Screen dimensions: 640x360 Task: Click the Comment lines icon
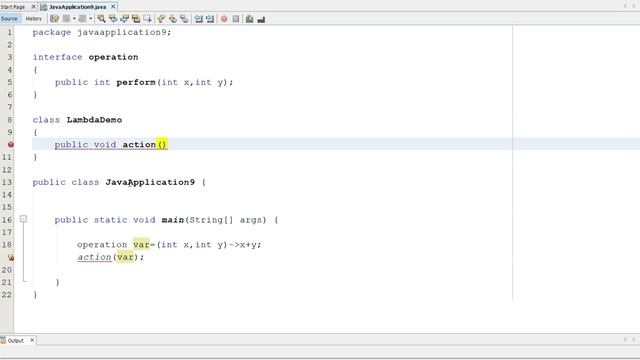249,19
